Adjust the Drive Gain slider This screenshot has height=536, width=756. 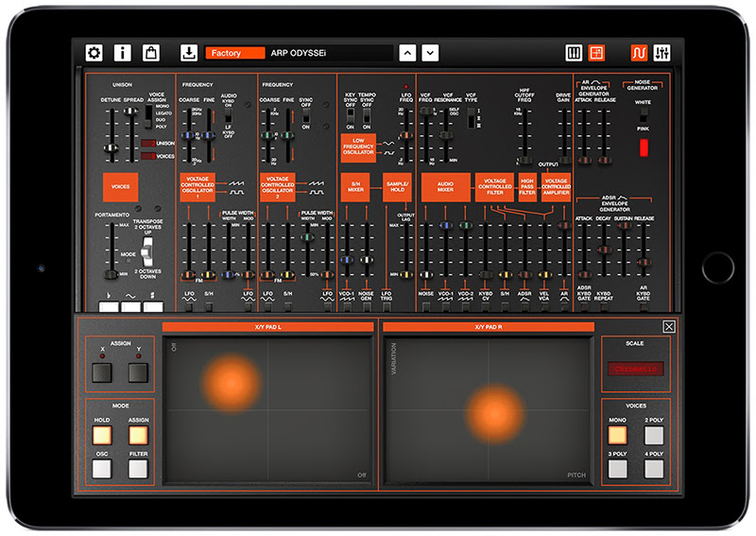pyautogui.click(x=563, y=159)
